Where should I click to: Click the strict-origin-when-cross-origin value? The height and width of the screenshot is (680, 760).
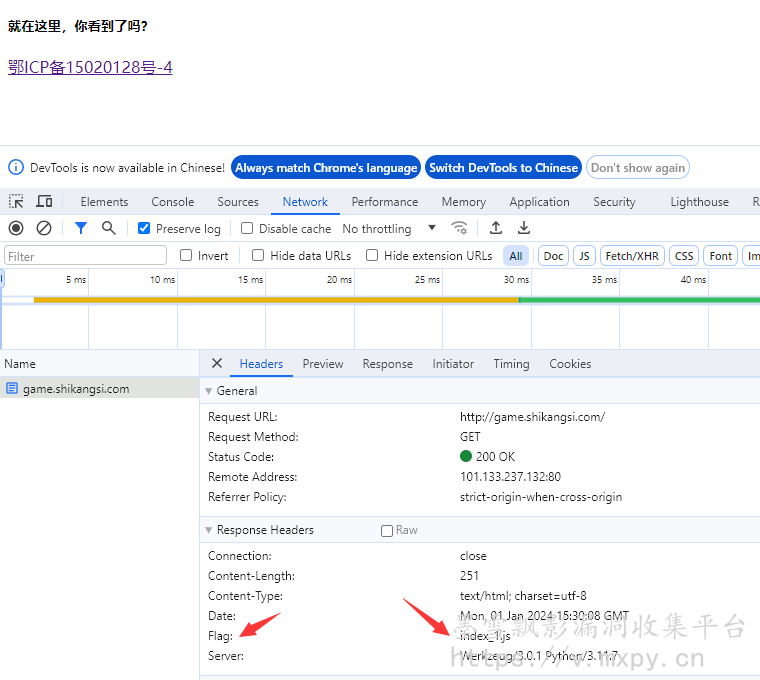coord(541,496)
